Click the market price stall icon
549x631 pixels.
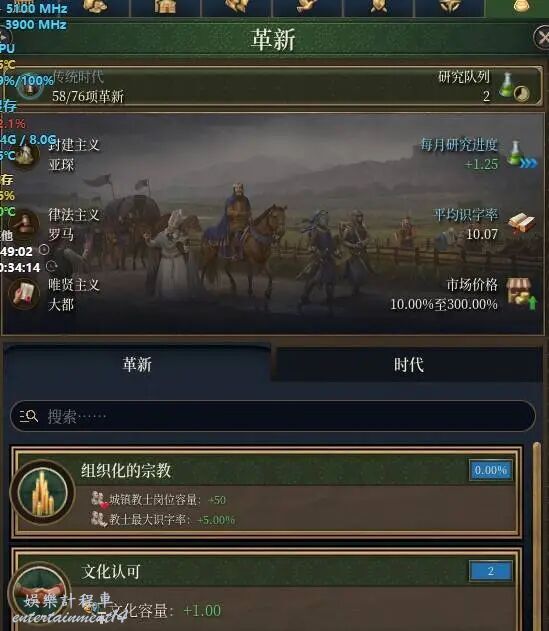(x=521, y=293)
